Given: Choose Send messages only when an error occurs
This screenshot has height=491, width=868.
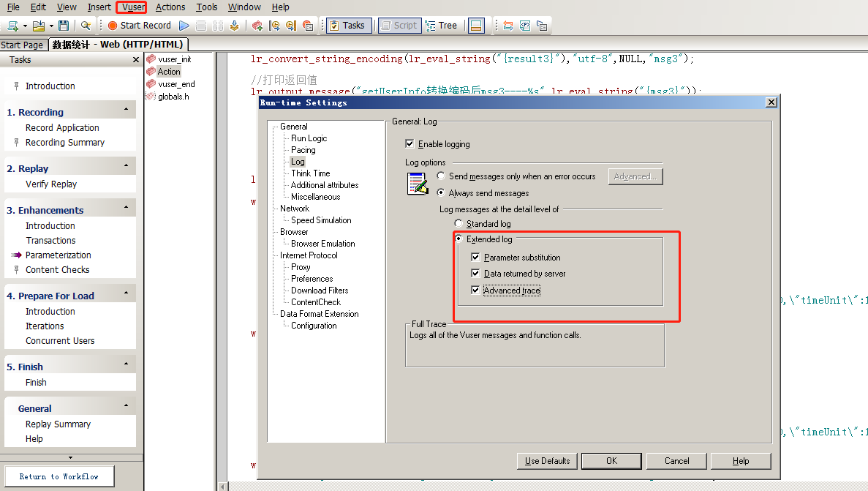Looking at the screenshot, I should 440,175.
